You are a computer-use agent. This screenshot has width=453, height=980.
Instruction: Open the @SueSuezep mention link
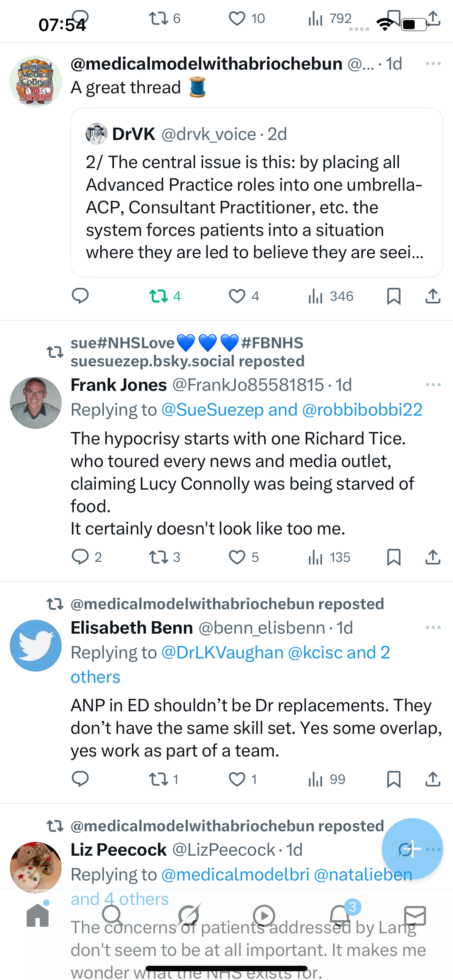[212, 410]
